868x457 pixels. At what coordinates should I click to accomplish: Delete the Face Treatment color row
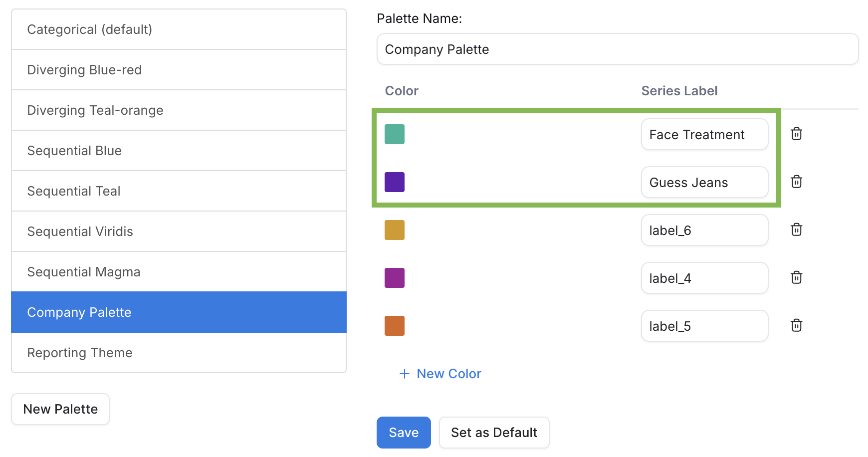pos(796,134)
